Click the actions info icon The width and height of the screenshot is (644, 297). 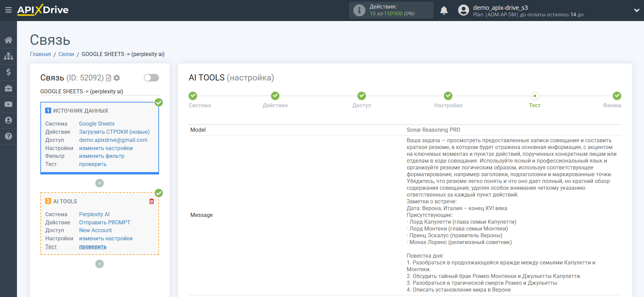pos(359,10)
